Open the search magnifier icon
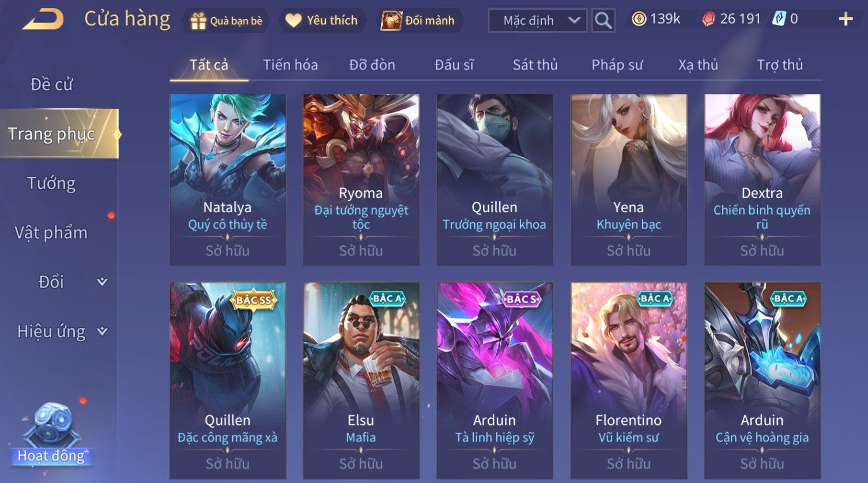Image resolution: width=868 pixels, height=483 pixels. click(603, 21)
